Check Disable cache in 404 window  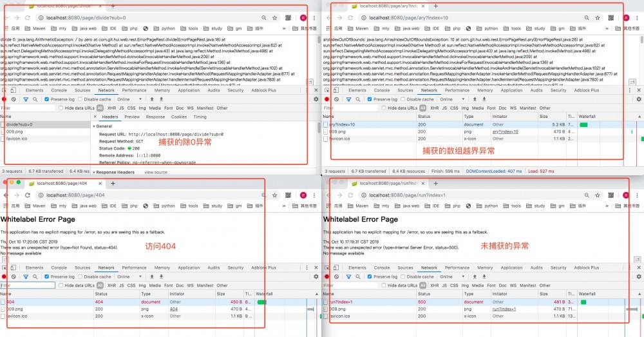(x=80, y=276)
